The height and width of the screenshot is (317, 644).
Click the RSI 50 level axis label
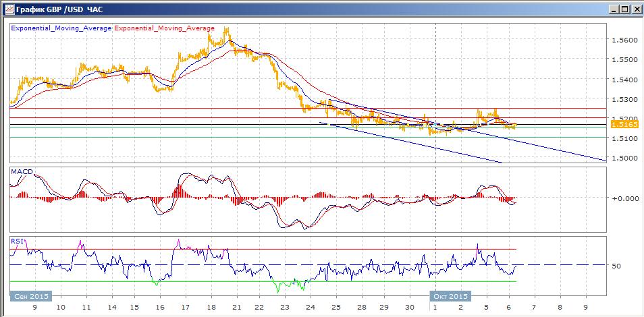click(616, 266)
